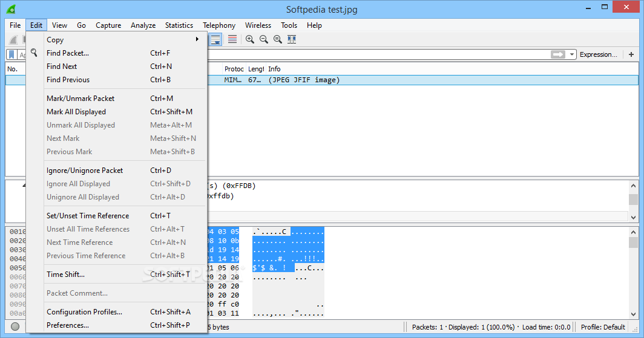Click scroll up arrow in packet bytes pane
Viewport: 644px width, 338px height.
tap(633, 232)
